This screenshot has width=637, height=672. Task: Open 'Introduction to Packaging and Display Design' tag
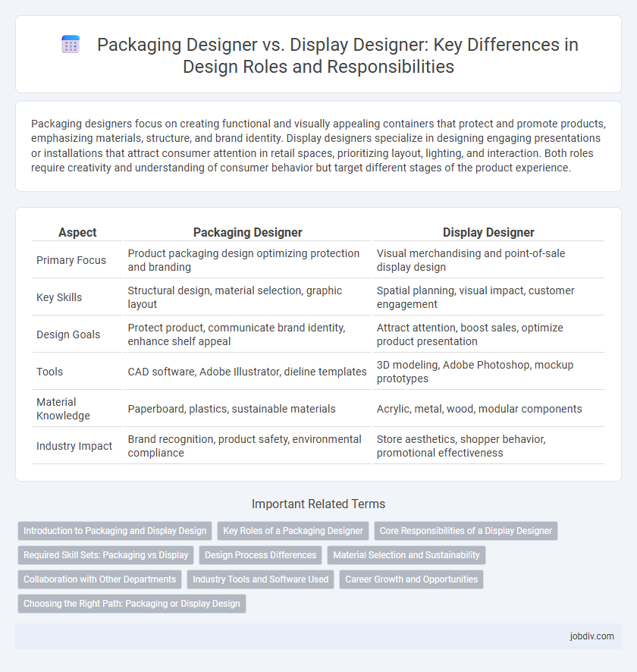[x=115, y=531]
